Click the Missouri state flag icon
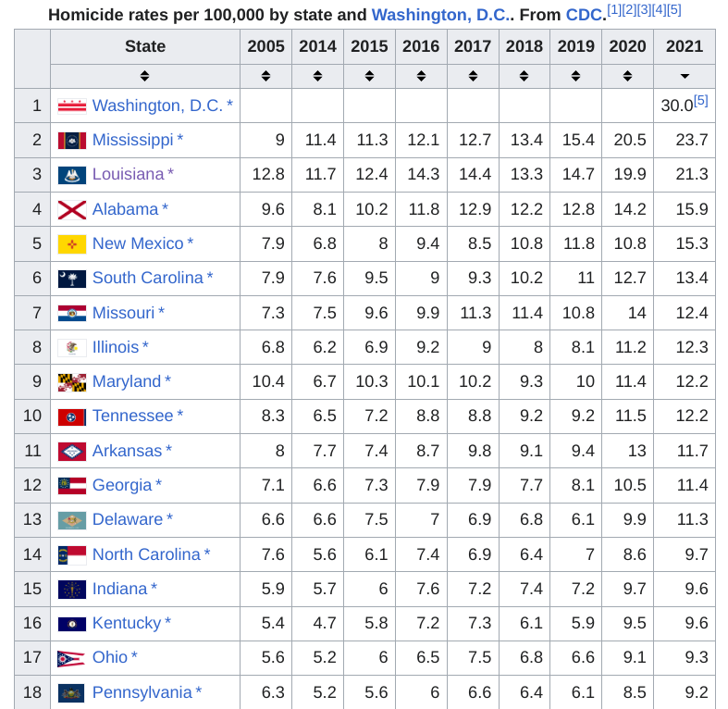Viewport: 728px width, 709px height. tap(72, 314)
